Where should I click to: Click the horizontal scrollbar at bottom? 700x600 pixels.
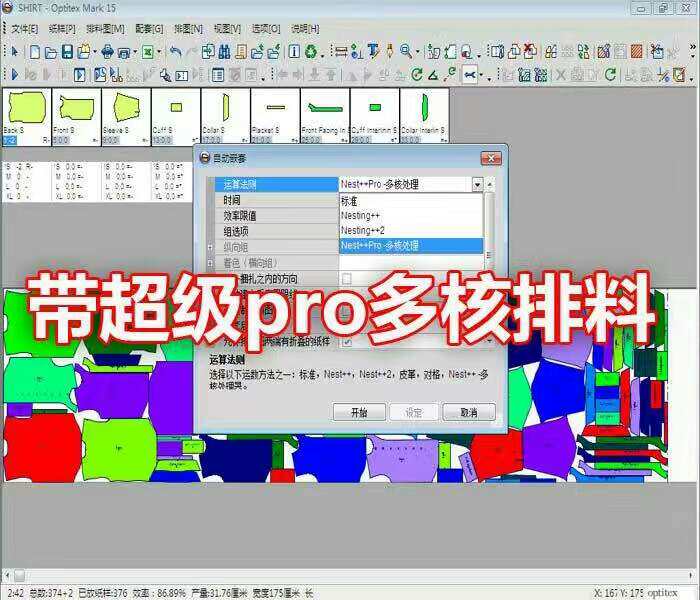[350, 575]
